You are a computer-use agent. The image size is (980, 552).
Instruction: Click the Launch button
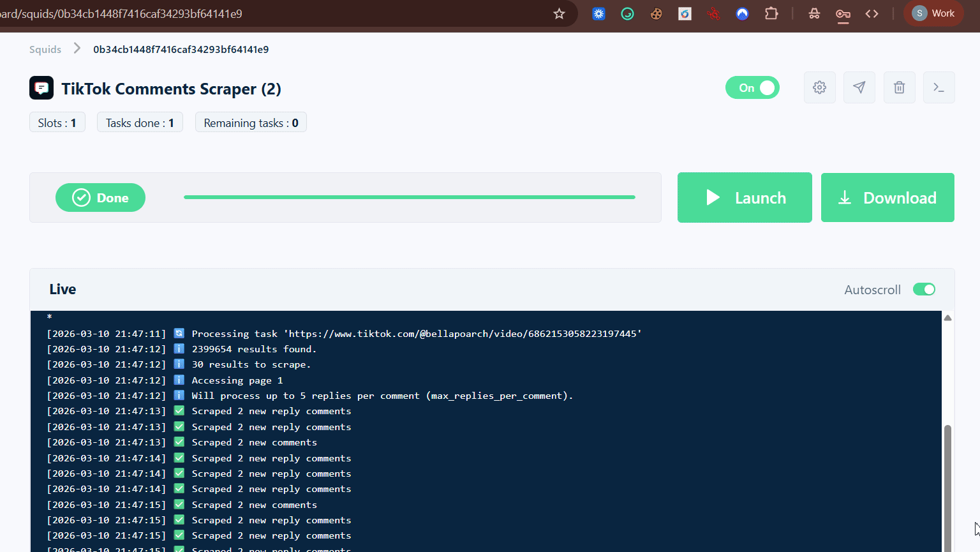pyautogui.click(x=745, y=197)
